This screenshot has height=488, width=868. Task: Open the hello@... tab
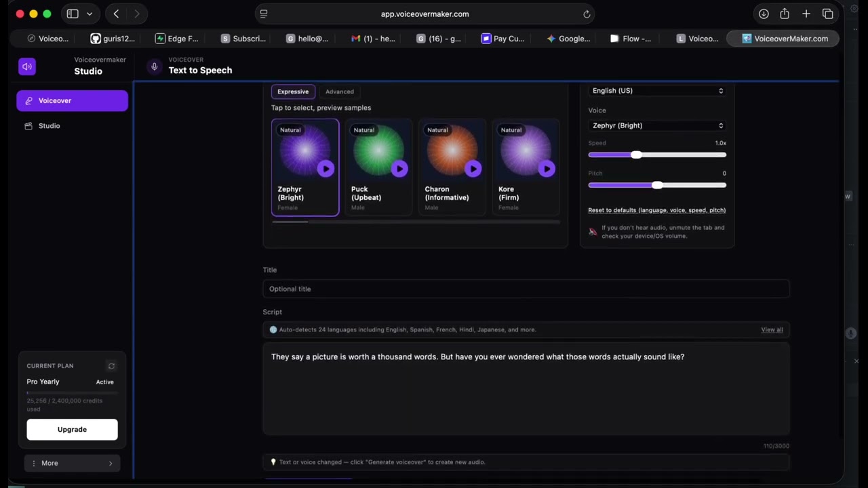(x=308, y=39)
